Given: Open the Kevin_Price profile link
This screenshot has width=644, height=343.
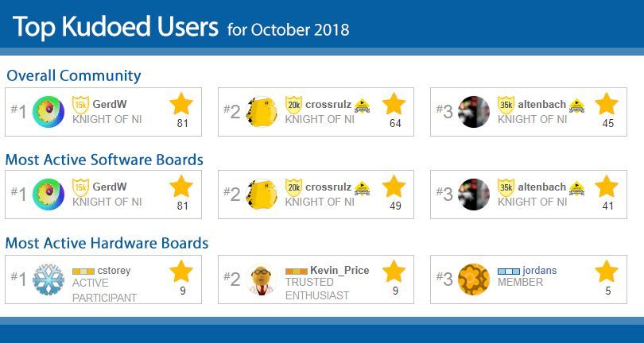Looking at the screenshot, I should 339,271.
